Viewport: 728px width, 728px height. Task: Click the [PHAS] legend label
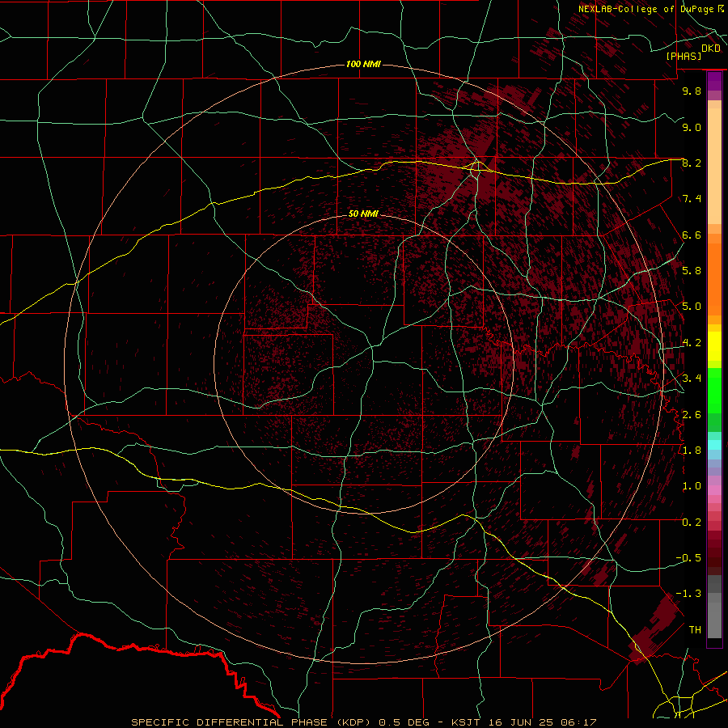pos(684,57)
